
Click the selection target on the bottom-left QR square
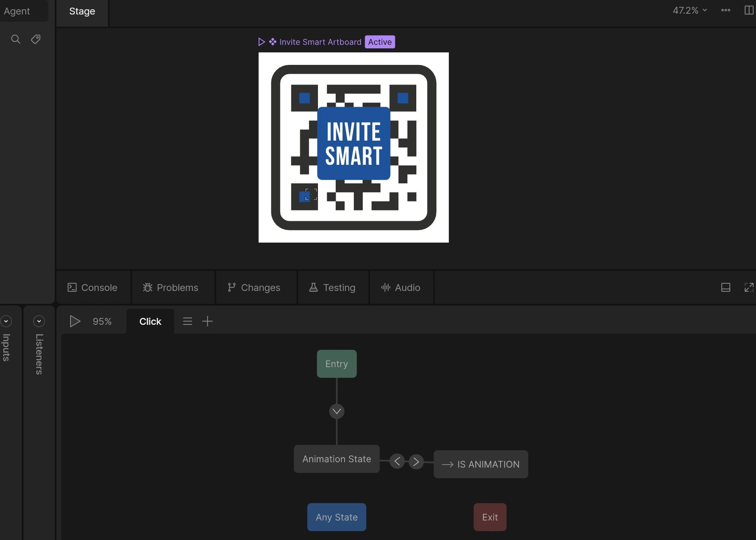311,194
